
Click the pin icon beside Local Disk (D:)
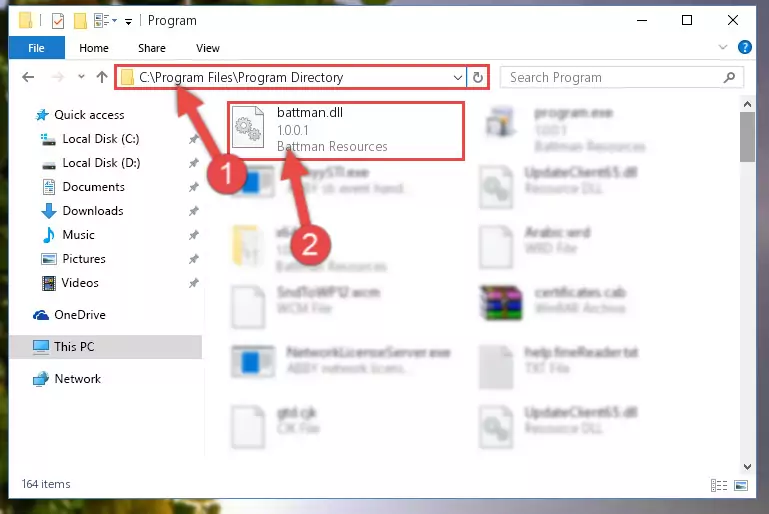click(x=194, y=163)
